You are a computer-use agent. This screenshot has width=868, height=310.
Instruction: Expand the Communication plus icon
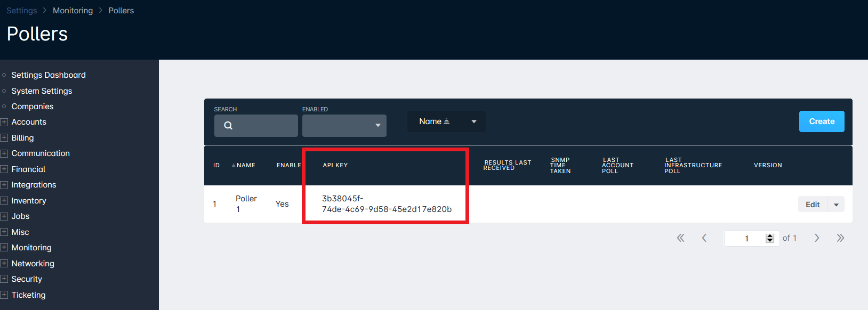click(x=4, y=153)
